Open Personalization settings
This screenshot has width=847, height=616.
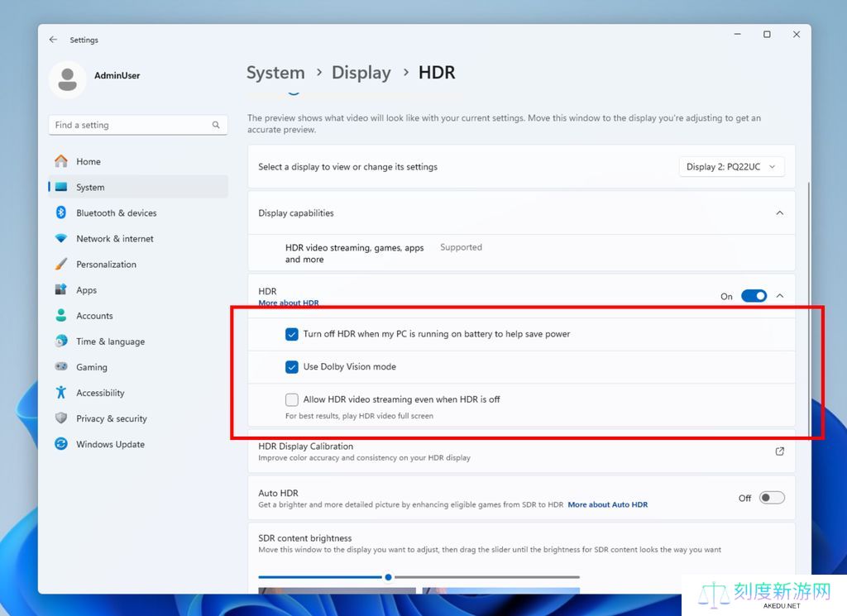pyautogui.click(x=138, y=264)
